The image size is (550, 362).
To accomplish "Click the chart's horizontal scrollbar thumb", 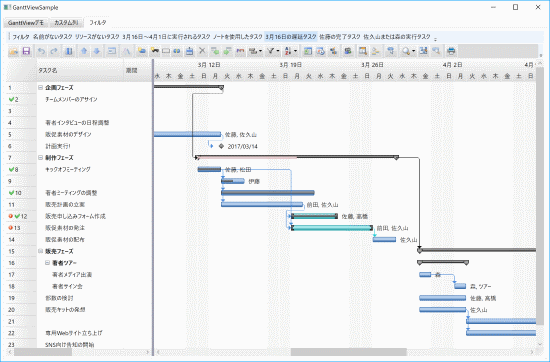I will (x=349, y=352).
